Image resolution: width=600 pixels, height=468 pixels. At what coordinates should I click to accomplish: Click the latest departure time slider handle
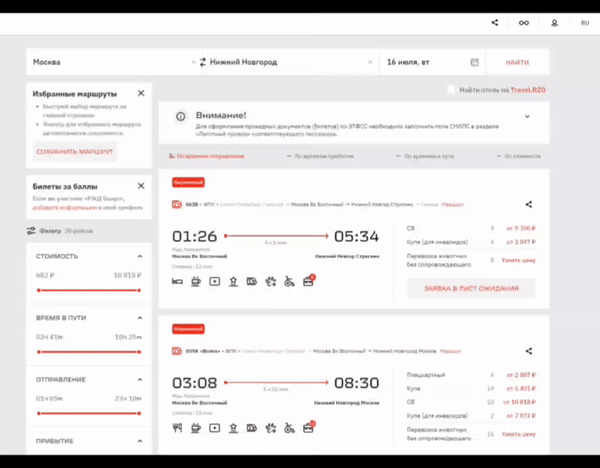coord(139,413)
